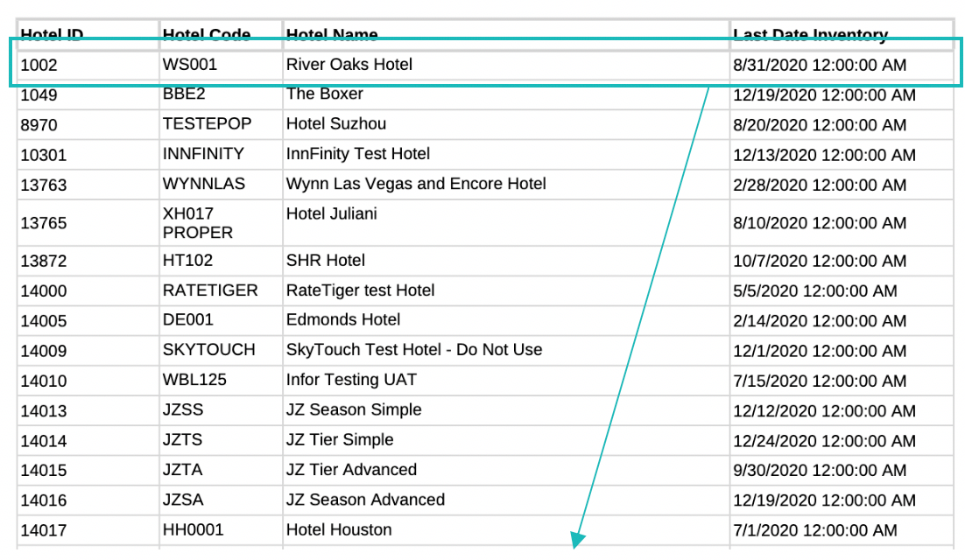Click the Infor Testing UAT entry
The image size is (965, 560).
(351, 380)
